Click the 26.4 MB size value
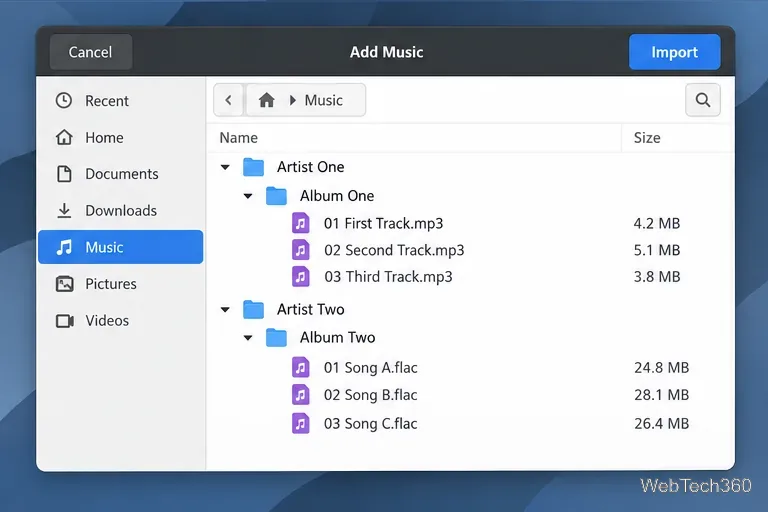 click(x=662, y=423)
